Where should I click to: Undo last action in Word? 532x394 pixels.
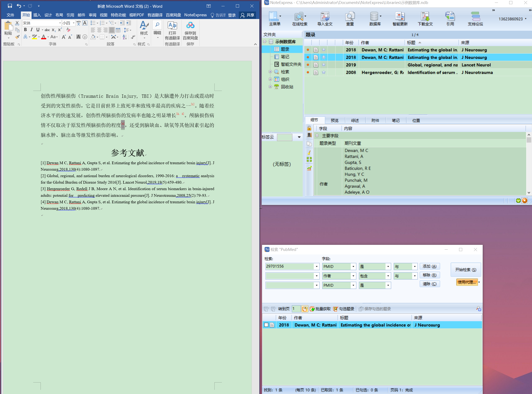[19, 6]
